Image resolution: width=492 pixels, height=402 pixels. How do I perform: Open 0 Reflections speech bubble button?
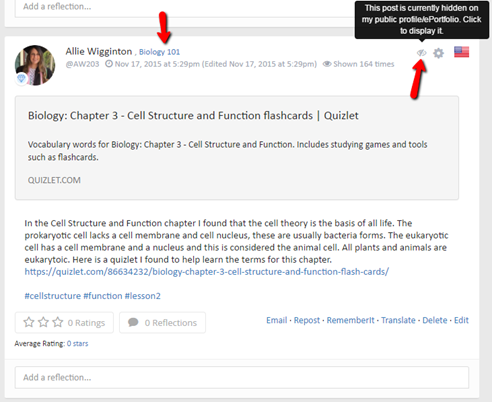pos(162,323)
